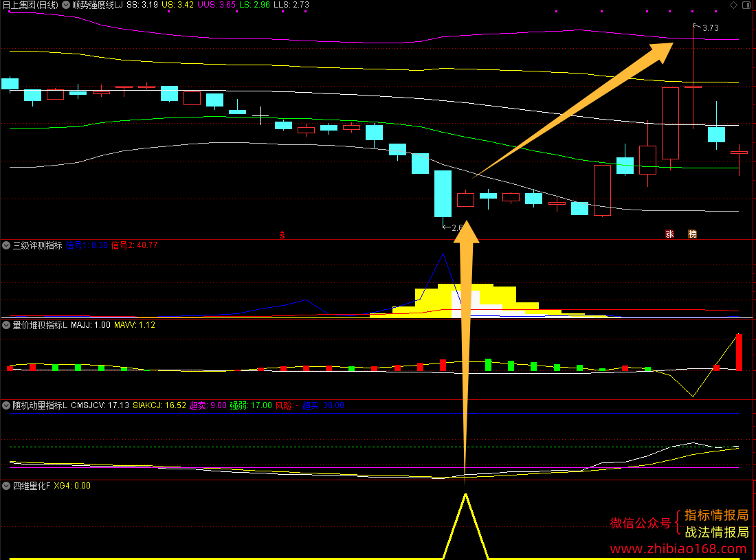The width and height of the screenshot is (756, 560).
Task: Click the US: 3.42 value label
Action: pyautogui.click(x=177, y=5)
